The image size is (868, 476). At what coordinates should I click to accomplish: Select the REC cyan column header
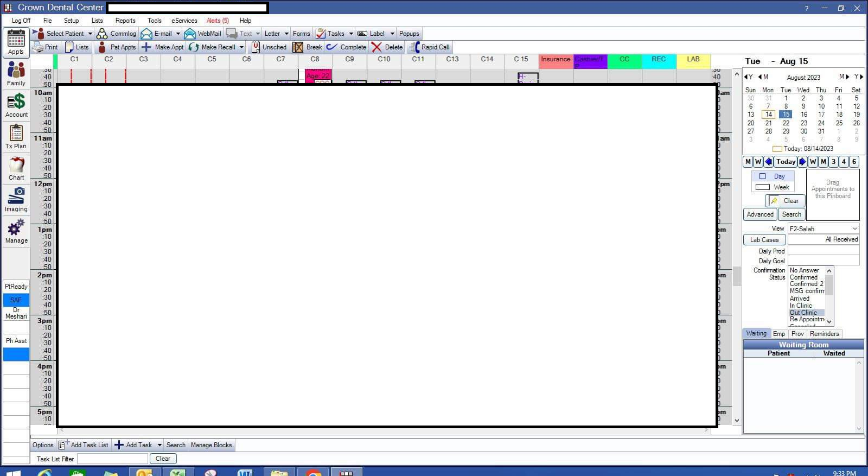(659, 61)
